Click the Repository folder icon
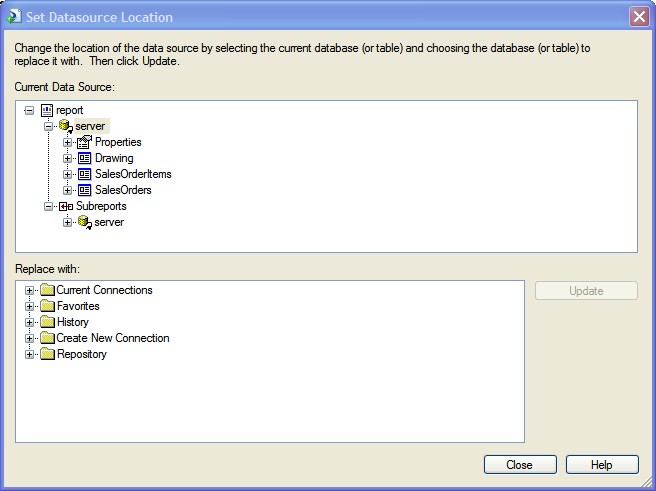Screen dimensions: 656x491 tap(47, 354)
